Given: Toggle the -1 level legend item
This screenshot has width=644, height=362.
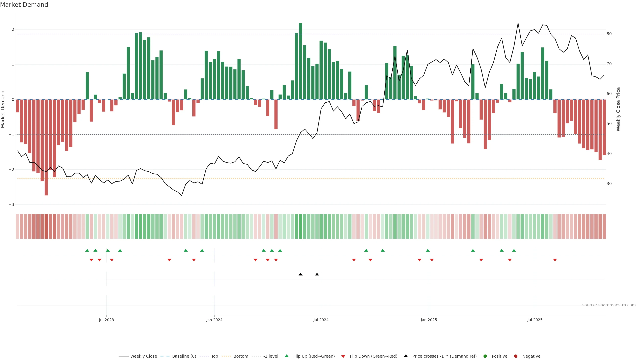Looking at the screenshot, I should (x=271, y=356).
